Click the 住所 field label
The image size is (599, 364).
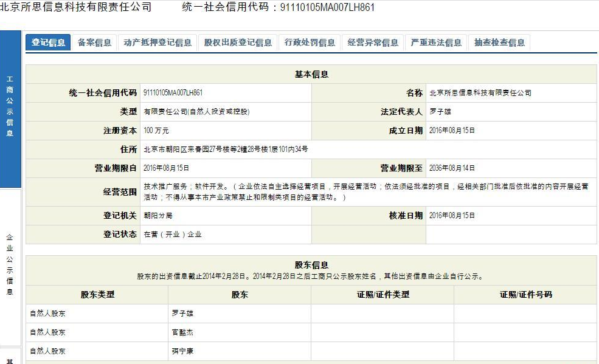128,149
